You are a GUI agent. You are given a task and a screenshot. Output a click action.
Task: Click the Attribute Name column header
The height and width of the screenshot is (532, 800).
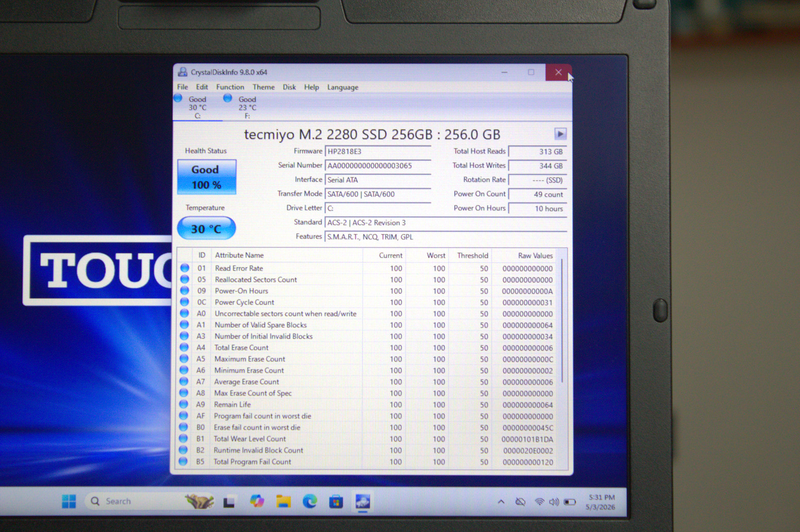pos(286,255)
